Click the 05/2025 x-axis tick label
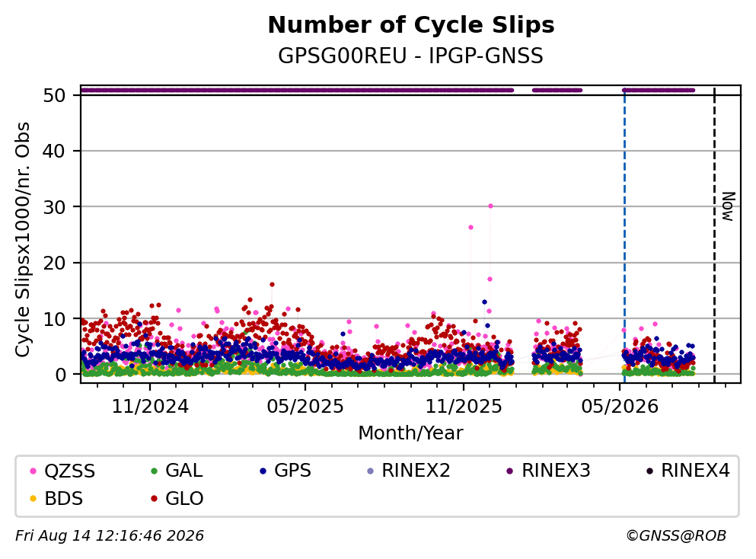 pyautogui.click(x=305, y=407)
